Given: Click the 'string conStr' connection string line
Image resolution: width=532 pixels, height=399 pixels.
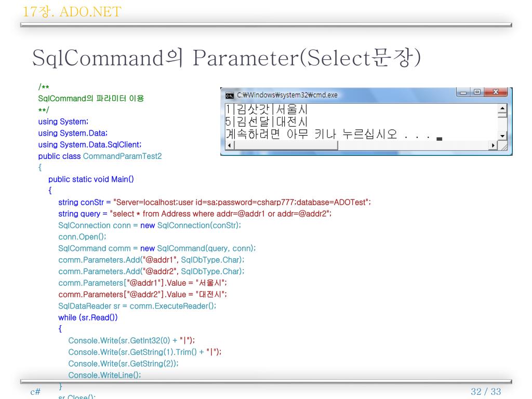Looking at the screenshot, I should coord(215,202).
